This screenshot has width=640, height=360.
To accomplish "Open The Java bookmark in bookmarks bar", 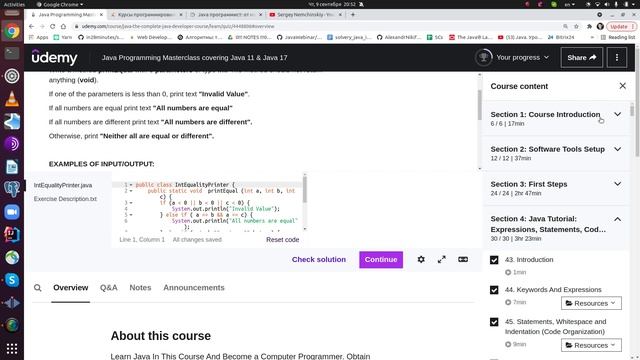I will click(x=471, y=37).
